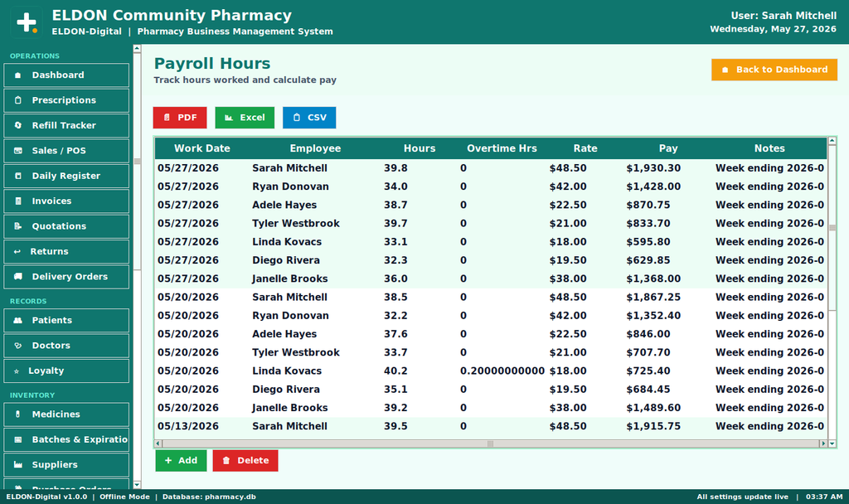Screen dimensions: 849x504
Task: Sort by Overtime Hrs column header
Action: point(502,148)
